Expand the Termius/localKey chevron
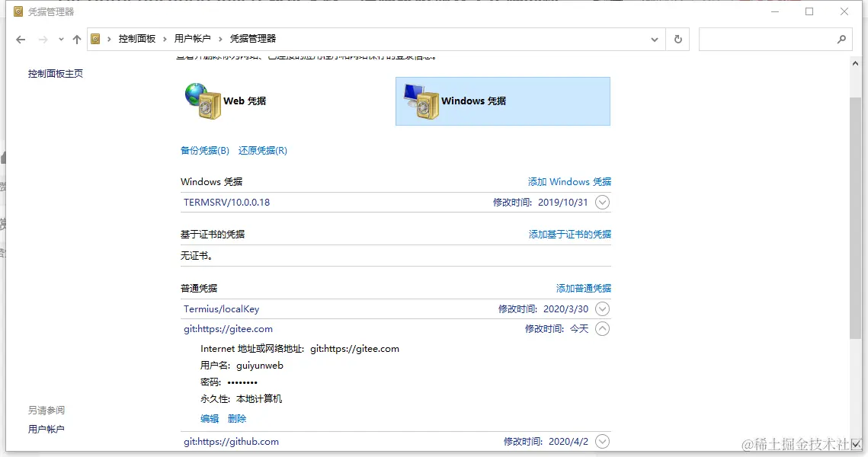 click(602, 309)
